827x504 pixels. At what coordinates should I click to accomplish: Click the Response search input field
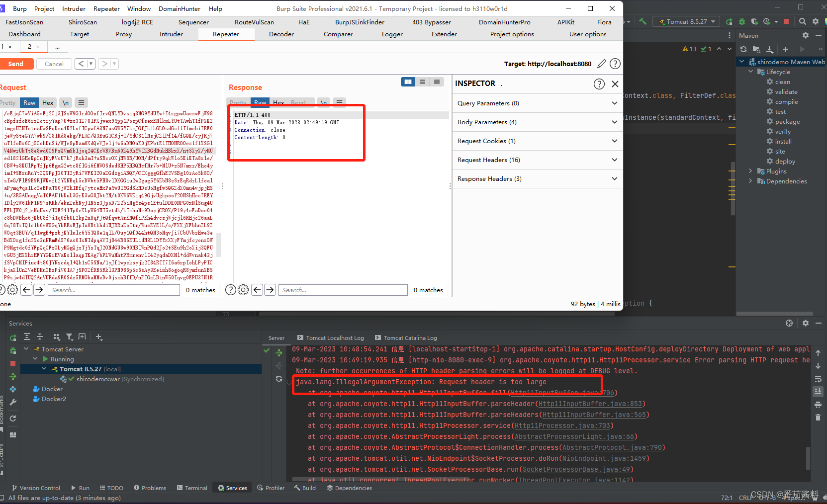(343, 290)
